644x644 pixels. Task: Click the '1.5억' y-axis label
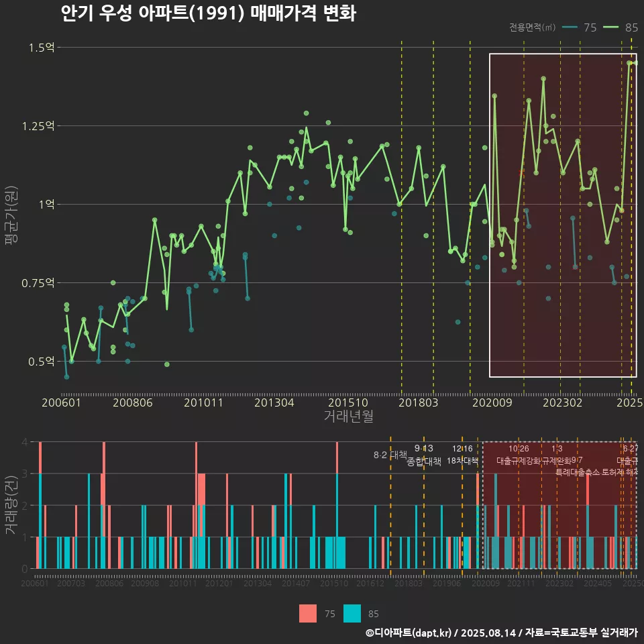click(x=42, y=48)
